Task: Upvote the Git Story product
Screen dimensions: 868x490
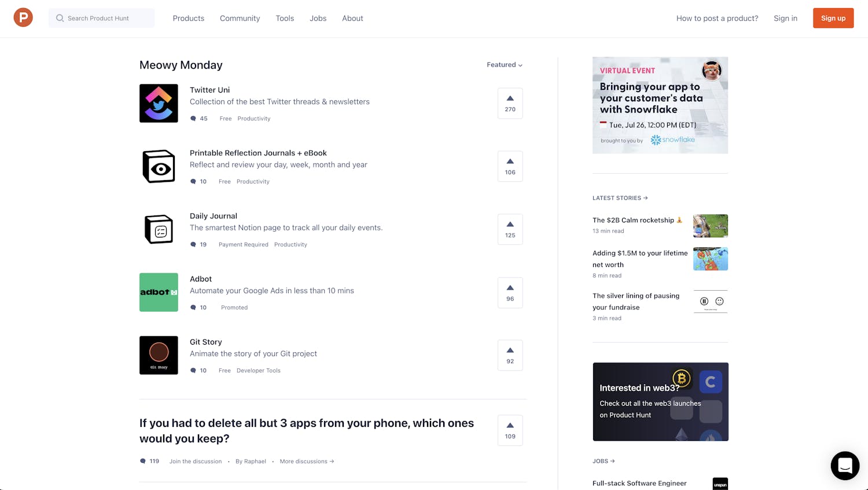Action: [510, 355]
